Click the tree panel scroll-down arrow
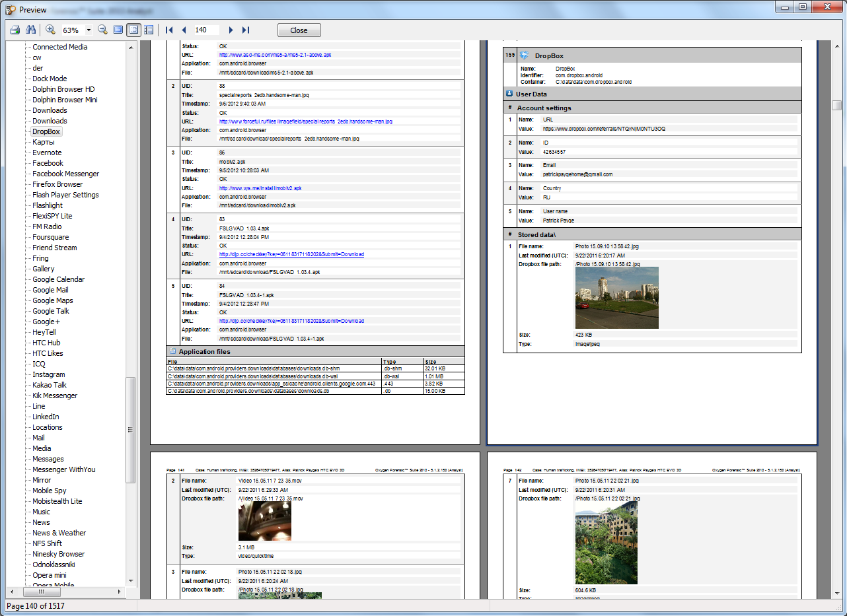This screenshot has height=616, width=847. pos(131,581)
